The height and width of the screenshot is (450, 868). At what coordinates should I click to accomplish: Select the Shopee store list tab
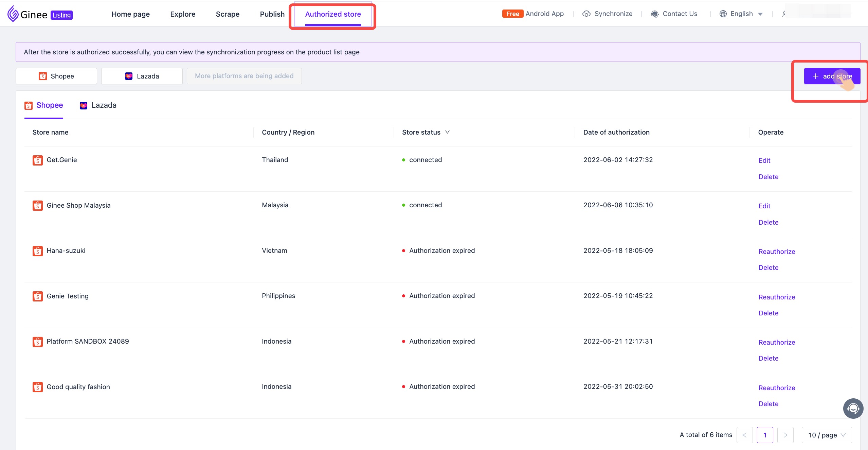pos(44,105)
